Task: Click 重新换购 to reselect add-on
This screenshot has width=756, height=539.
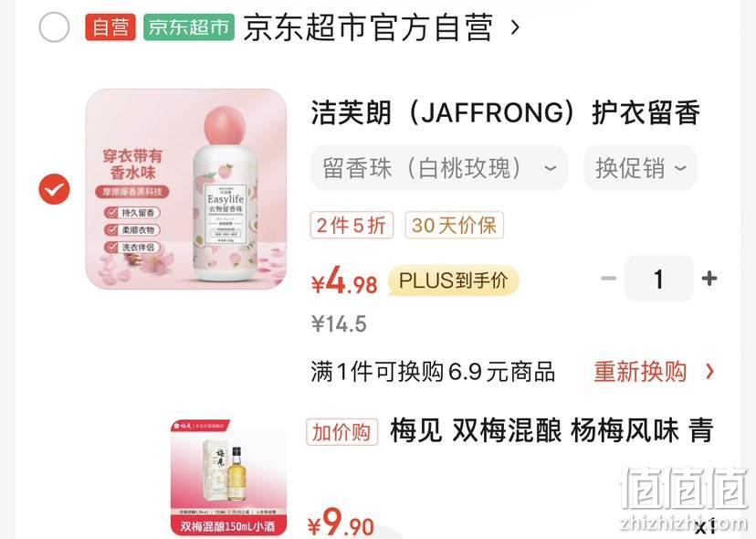Action: pos(640,372)
